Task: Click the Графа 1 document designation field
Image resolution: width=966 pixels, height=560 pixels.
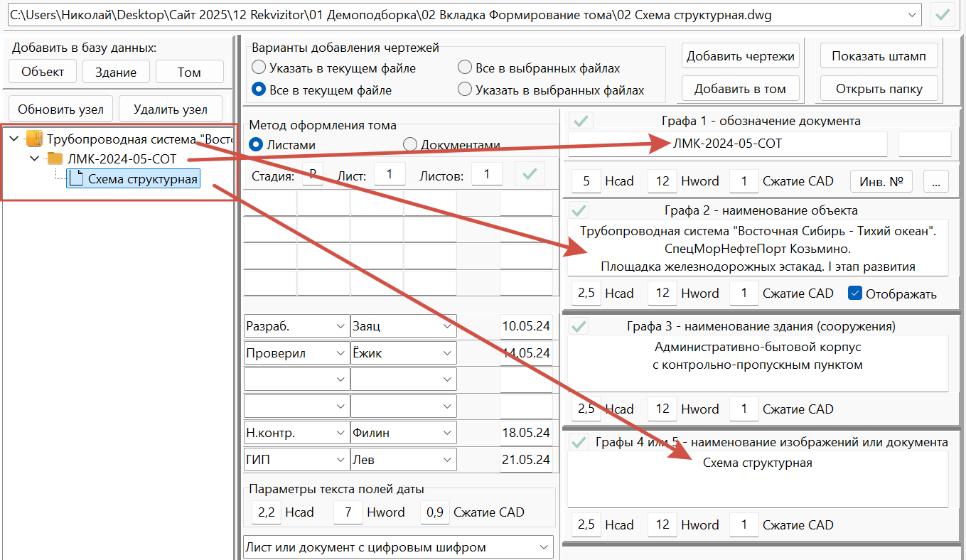Action: click(x=727, y=144)
